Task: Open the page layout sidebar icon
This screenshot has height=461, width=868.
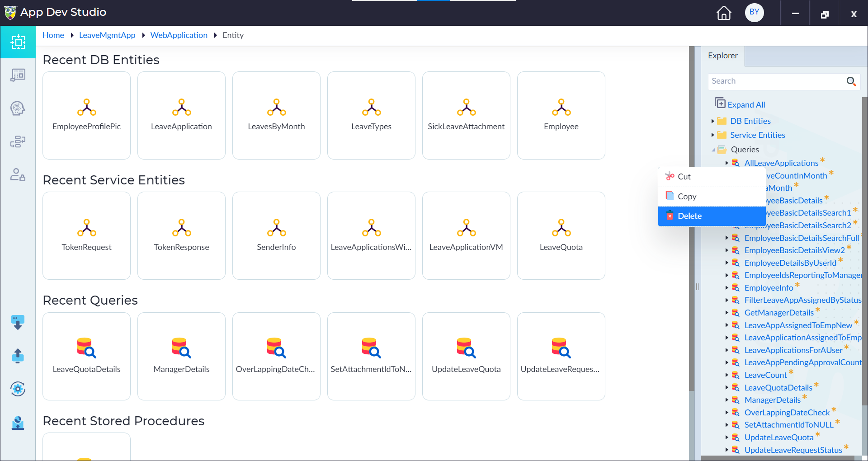Action: pyautogui.click(x=18, y=75)
